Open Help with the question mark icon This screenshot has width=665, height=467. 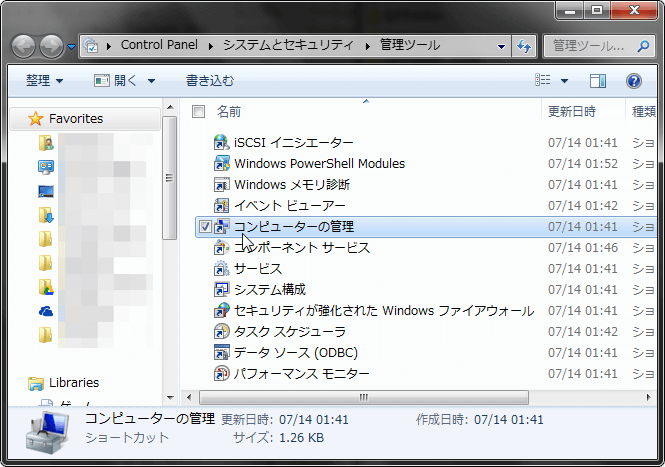coord(634,81)
